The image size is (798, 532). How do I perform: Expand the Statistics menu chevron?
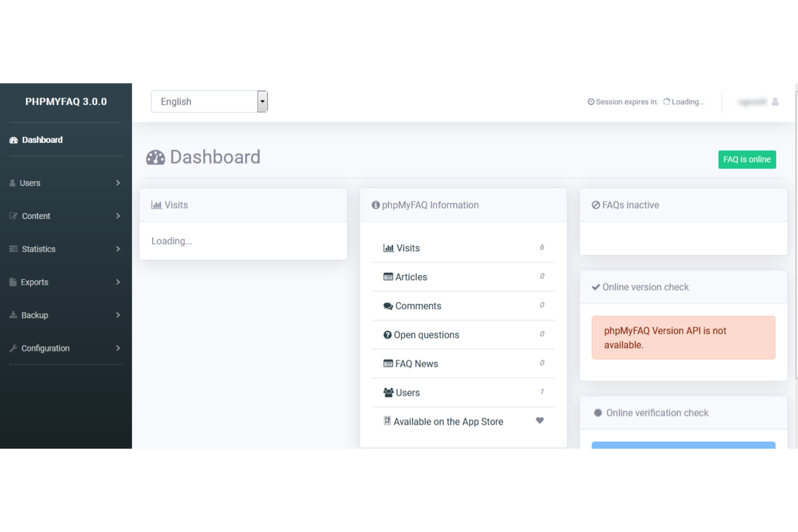[118, 249]
